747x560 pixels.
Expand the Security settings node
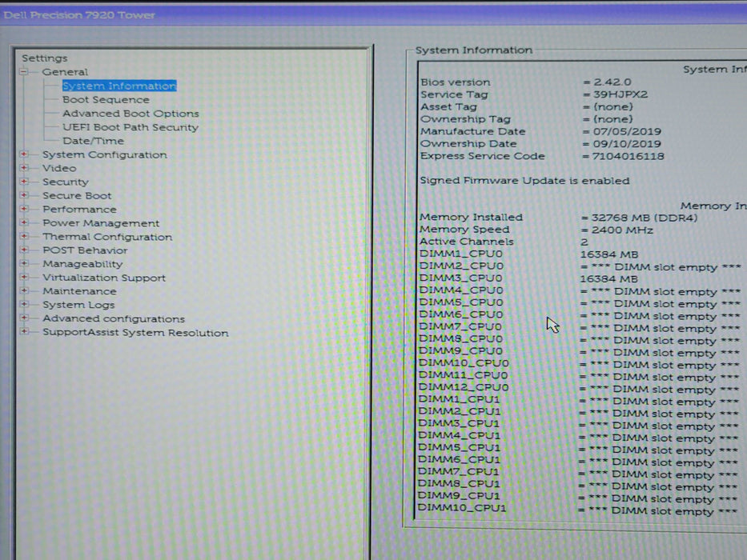(24, 182)
